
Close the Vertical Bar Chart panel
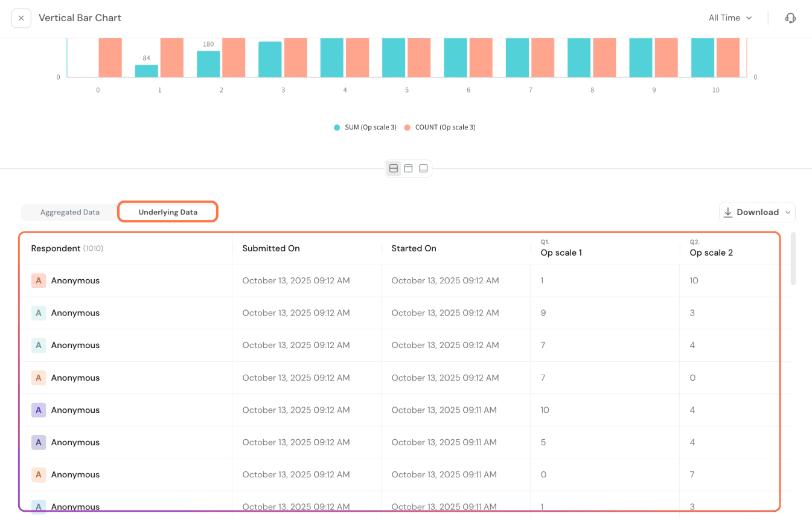[21, 18]
